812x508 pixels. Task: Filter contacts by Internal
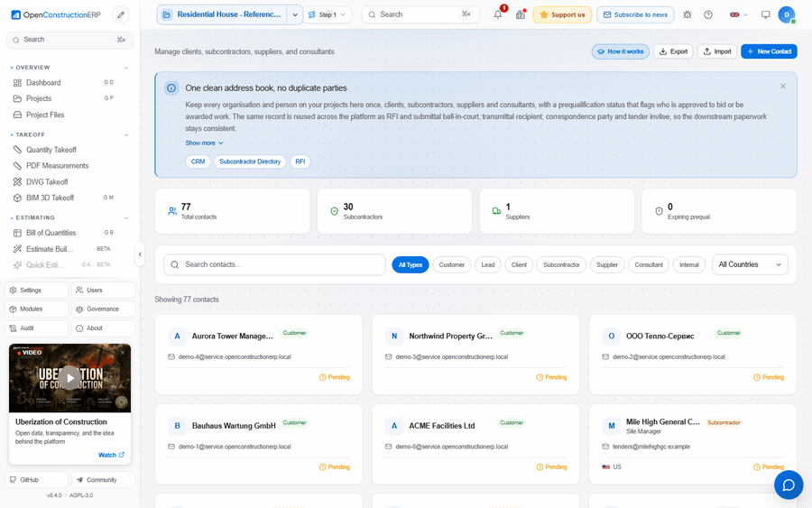pyautogui.click(x=688, y=264)
